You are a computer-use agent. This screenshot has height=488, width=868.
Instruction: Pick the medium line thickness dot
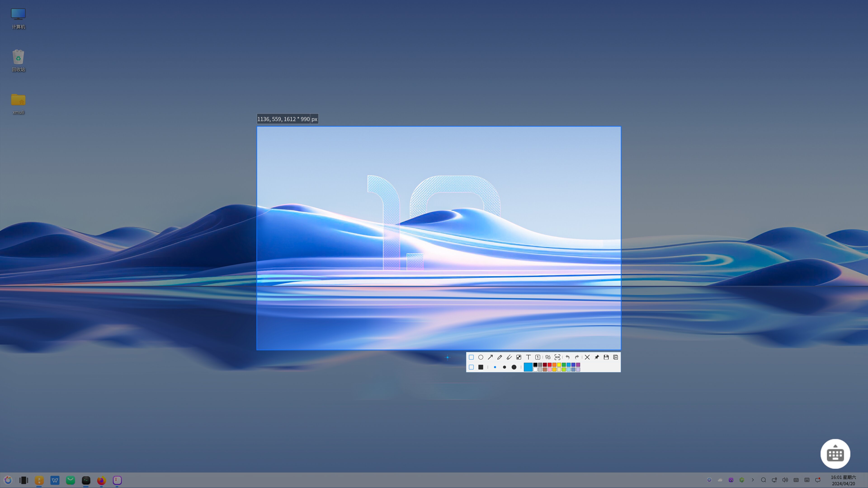click(505, 367)
